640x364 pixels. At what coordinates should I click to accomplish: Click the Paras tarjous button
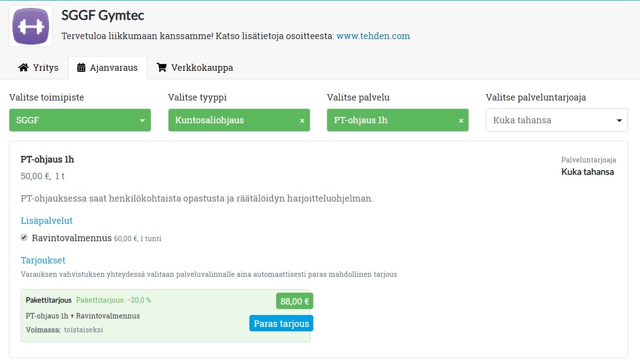coord(281,323)
